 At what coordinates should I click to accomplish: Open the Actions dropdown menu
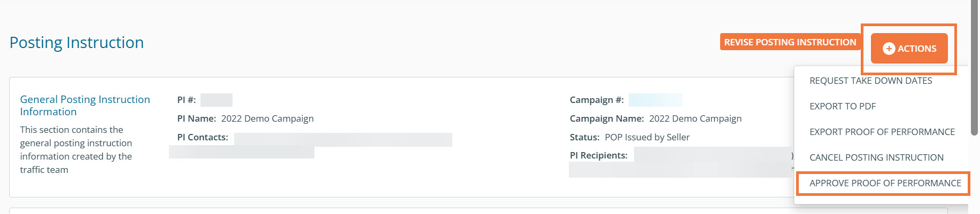pyautogui.click(x=909, y=49)
